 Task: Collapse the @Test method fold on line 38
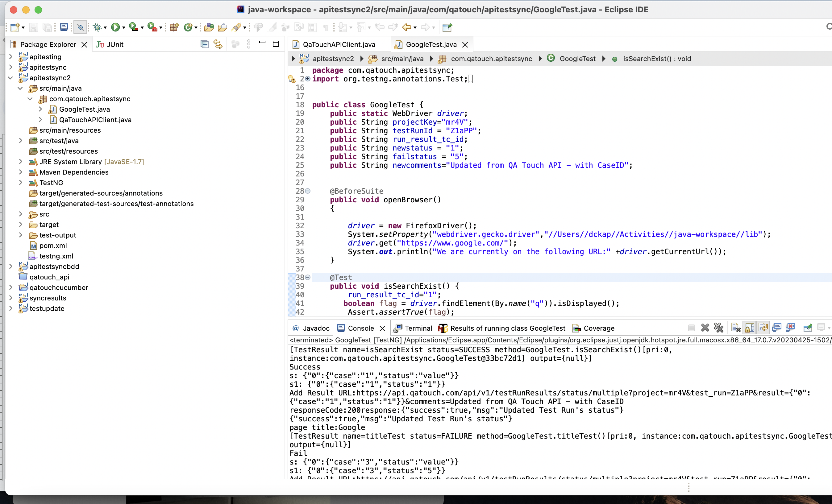(x=308, y=278)
